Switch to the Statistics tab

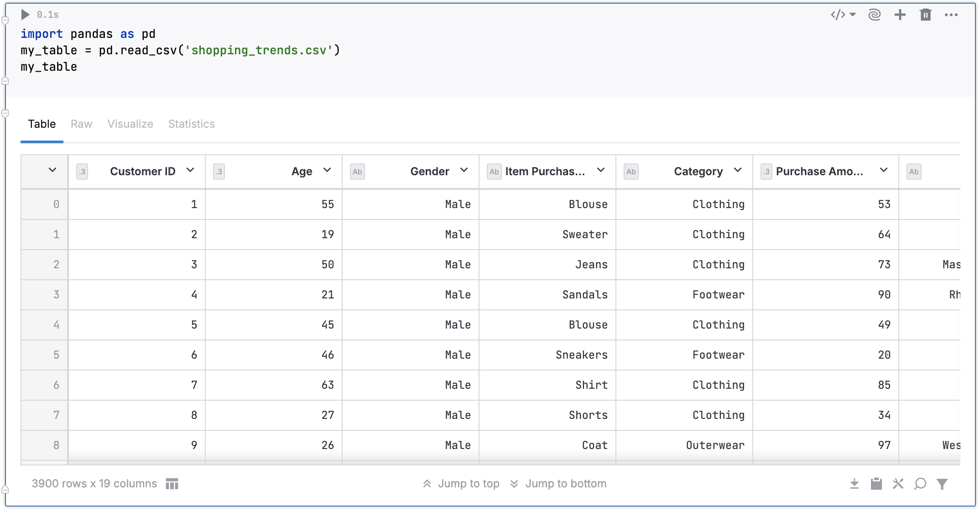(x=191, y=124)
